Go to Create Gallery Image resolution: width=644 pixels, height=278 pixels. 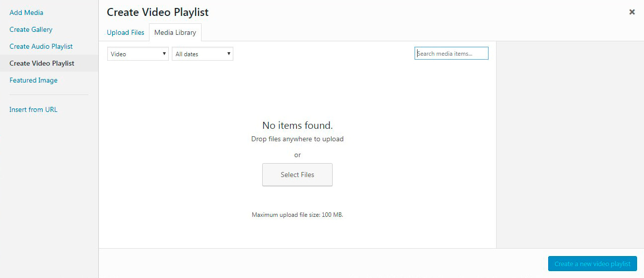click(x=31, y=29)
